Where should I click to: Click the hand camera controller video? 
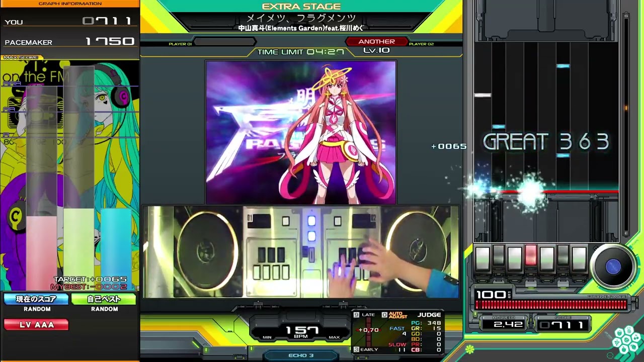point(301,252)
